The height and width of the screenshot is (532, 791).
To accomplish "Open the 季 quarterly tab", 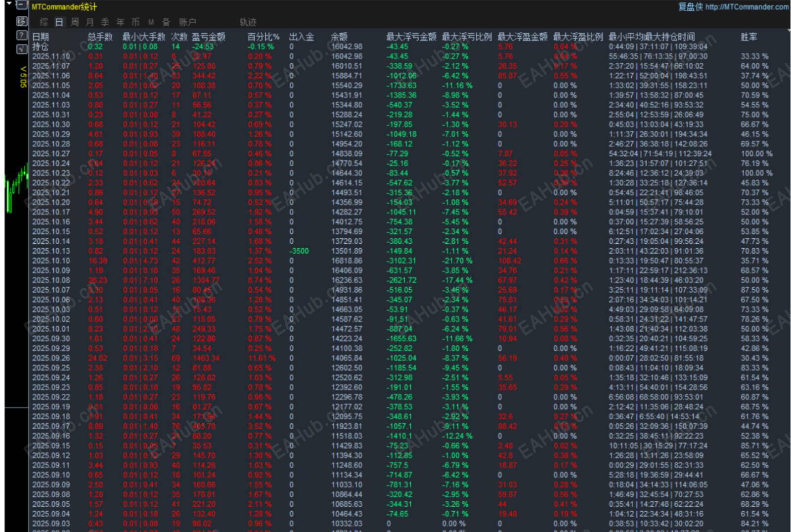I will [105, 22].
